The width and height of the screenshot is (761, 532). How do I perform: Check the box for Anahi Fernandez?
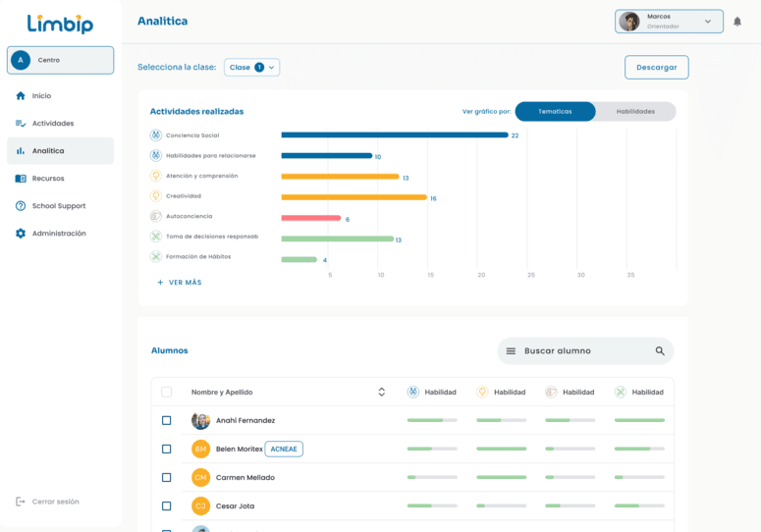pos(166,420)
